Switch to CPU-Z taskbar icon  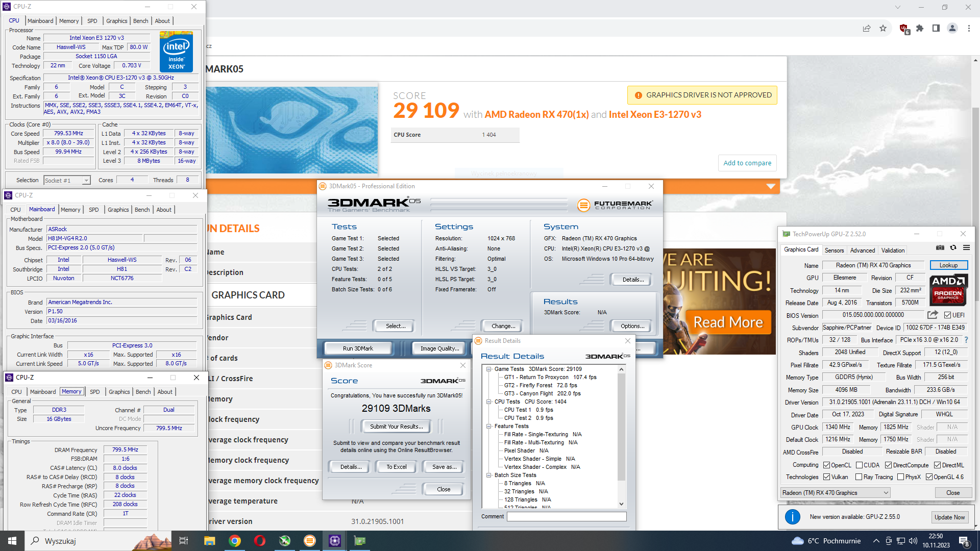tap(335, 541)
